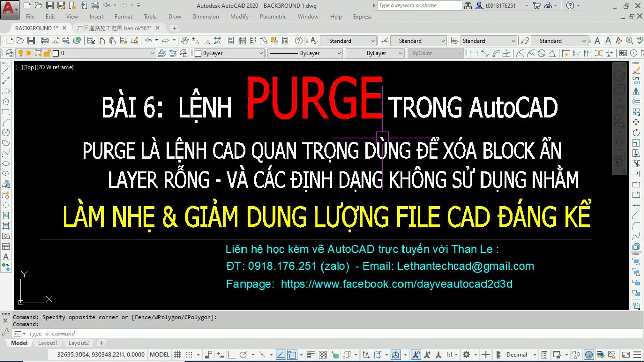Open the ByLayer lineweight dropdown
Screen dimensions: 644x362
[x=375, y=53]
